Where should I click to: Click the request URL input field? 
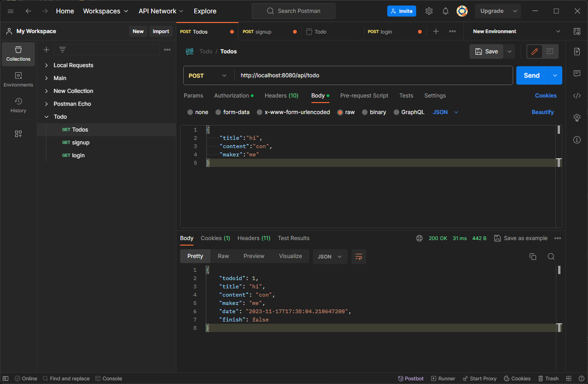coord(373,75)
